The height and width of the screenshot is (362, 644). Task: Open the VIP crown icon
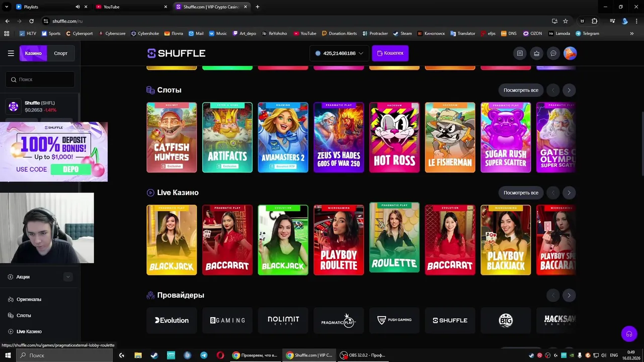[537, 53]
